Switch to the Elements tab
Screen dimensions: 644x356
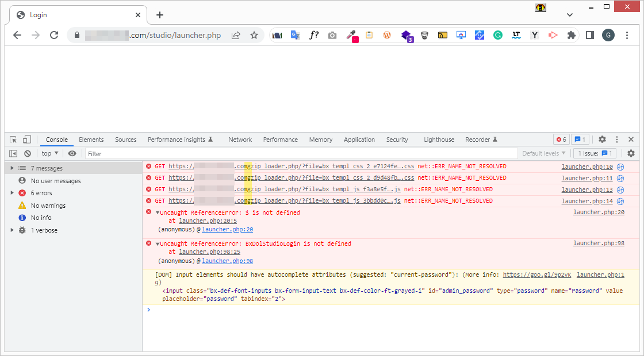click(x=91, y=140)
